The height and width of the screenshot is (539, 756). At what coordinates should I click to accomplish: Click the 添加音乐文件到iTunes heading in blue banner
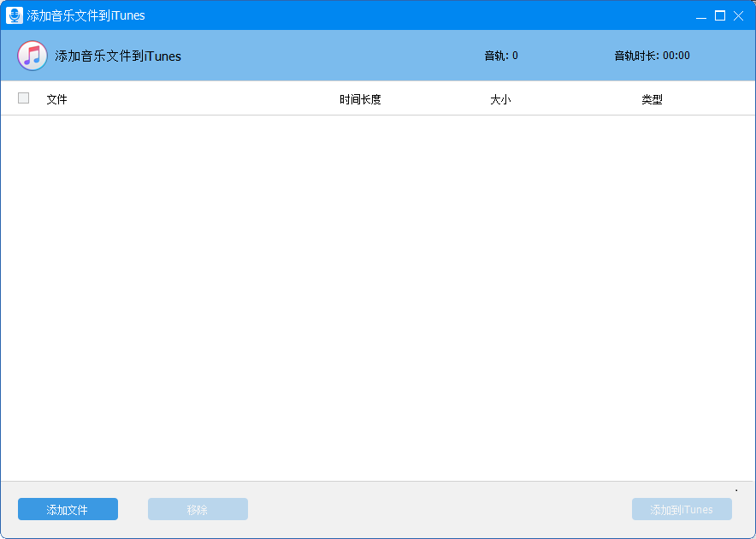point(118,56)
